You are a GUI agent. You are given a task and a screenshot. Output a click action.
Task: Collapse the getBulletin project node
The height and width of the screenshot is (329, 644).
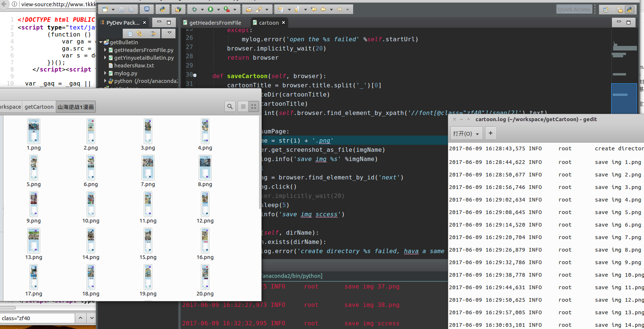101,42
